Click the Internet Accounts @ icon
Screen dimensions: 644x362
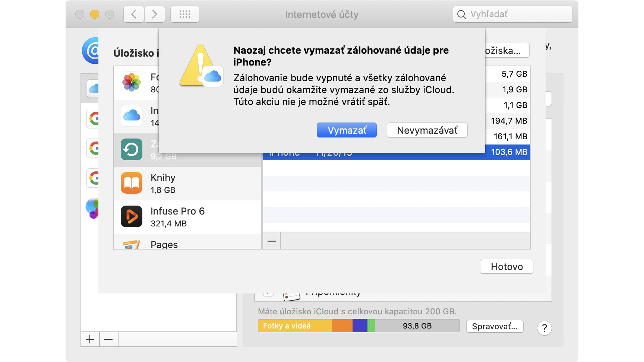(x=91, y=51)
